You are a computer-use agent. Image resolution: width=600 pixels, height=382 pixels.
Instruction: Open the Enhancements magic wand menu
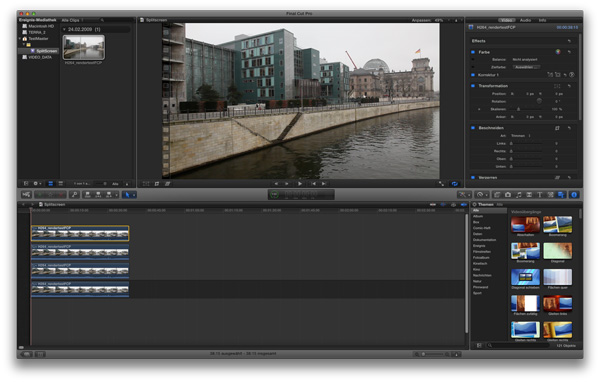464,195
